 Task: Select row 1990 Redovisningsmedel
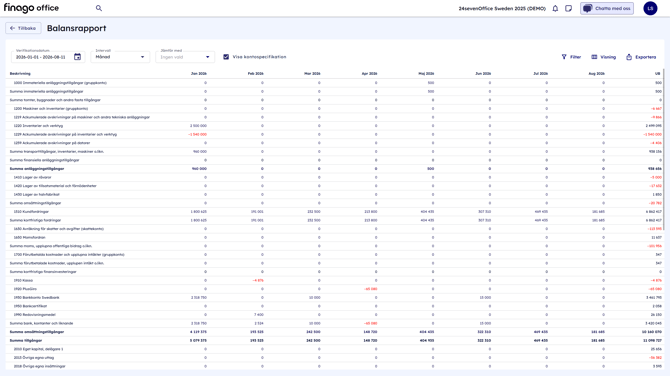tap(335, 314)
